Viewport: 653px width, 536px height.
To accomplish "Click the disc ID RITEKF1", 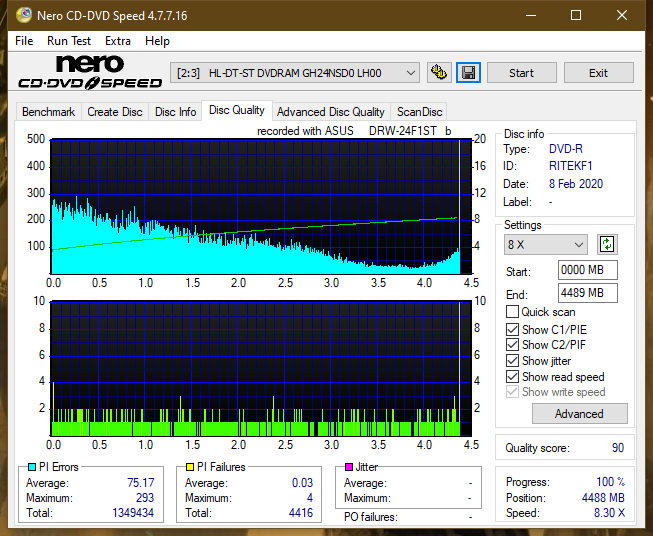I will [571, 166].
